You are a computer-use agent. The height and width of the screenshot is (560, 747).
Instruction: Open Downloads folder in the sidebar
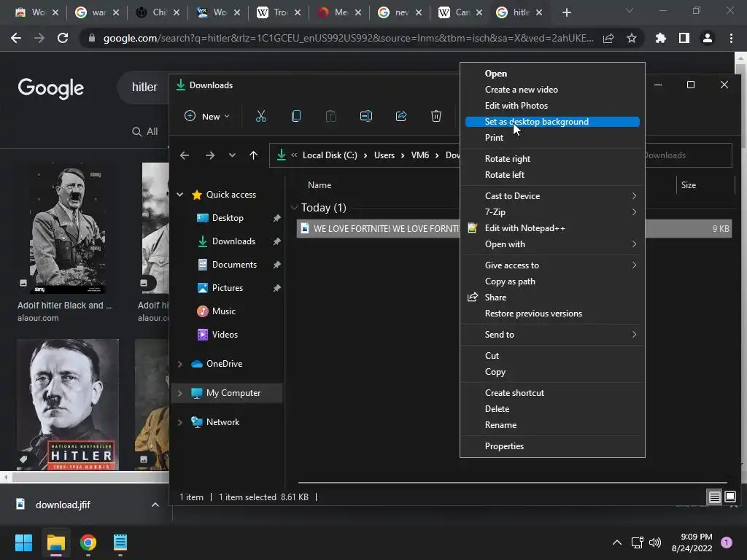tap(233, 241)
